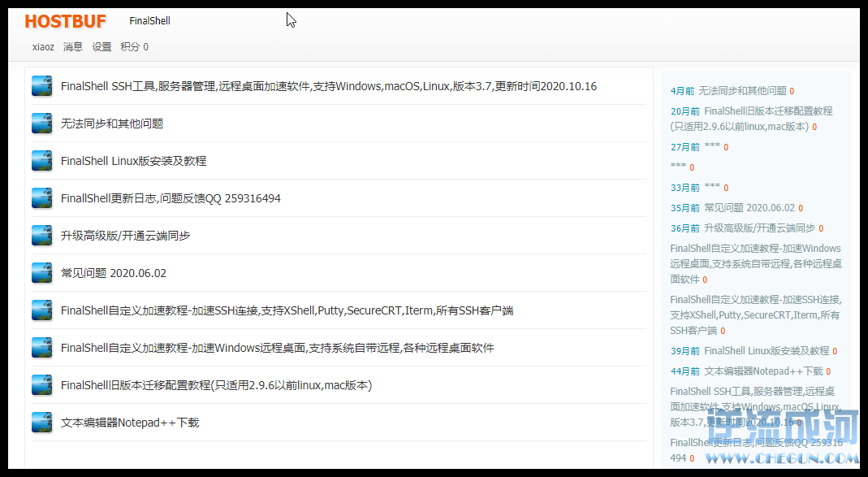Click avatar of 加速Windows远程桌面 tutorial thread
Image resolution: width=868 pixels, height=477 pixels.
click(x=41, y=348)
